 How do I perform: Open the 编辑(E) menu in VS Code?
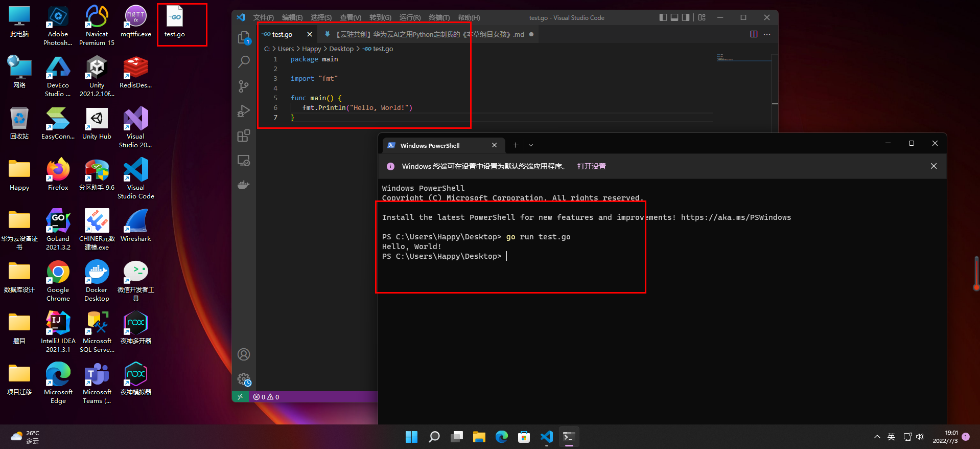coord(292,17)
